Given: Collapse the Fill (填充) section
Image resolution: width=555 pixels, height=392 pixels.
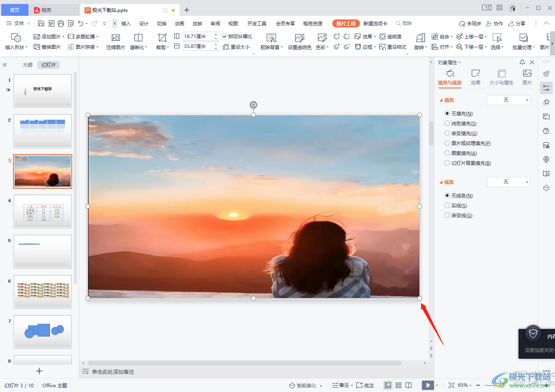Looking at the screenshot, I should 441,100.
